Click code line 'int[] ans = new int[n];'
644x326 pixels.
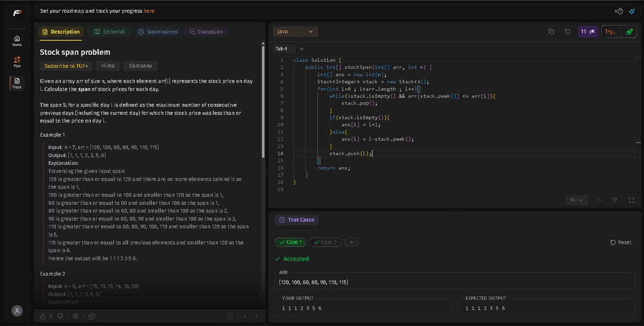[x=352, y=75]
